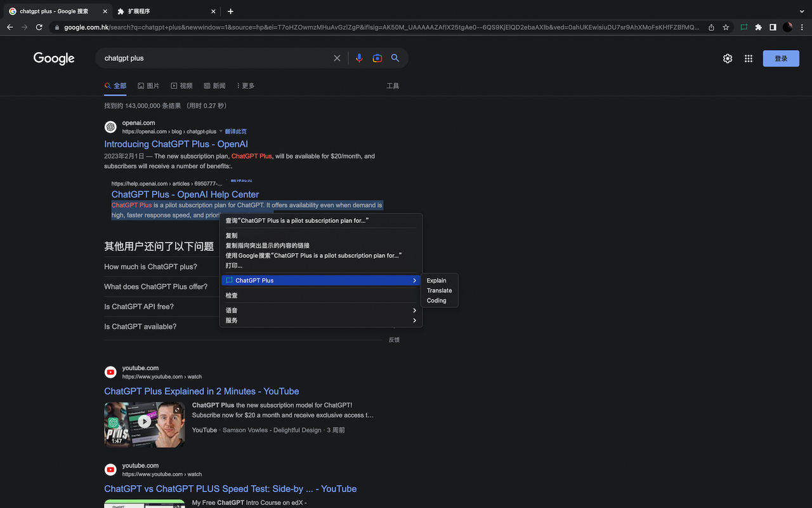The height and width of the screenshot is (508, 812).
Task: Open the arrow beside openai.com blog URL
Action: [x=221, y=131]
